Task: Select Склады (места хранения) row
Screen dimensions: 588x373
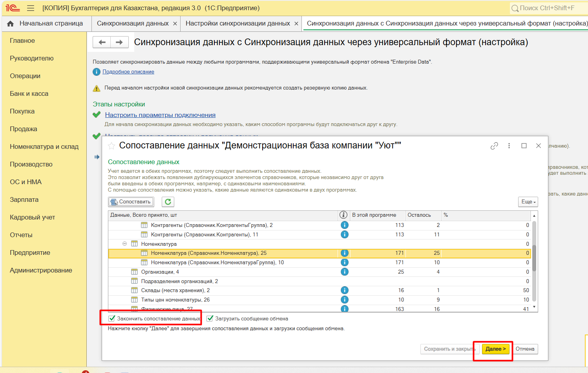Action: pyautogui.click(x=175, y=291)
